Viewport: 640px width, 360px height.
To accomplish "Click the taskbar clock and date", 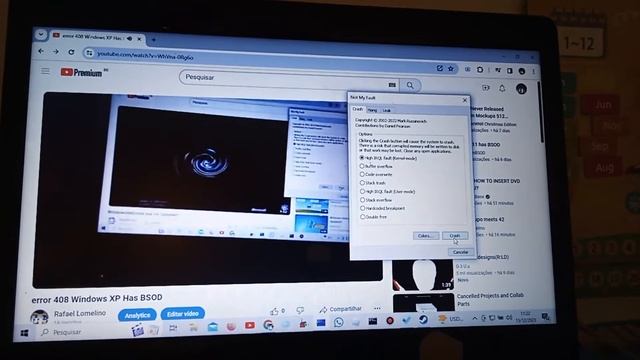I will pos(525,317).
